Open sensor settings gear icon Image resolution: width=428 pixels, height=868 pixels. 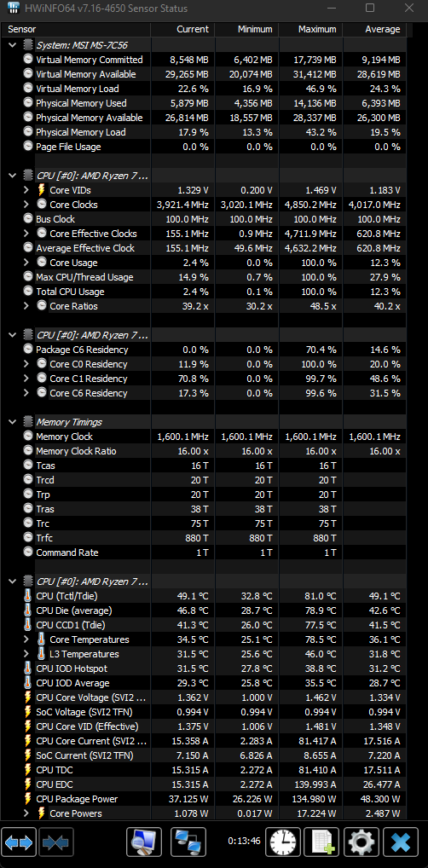361,842
